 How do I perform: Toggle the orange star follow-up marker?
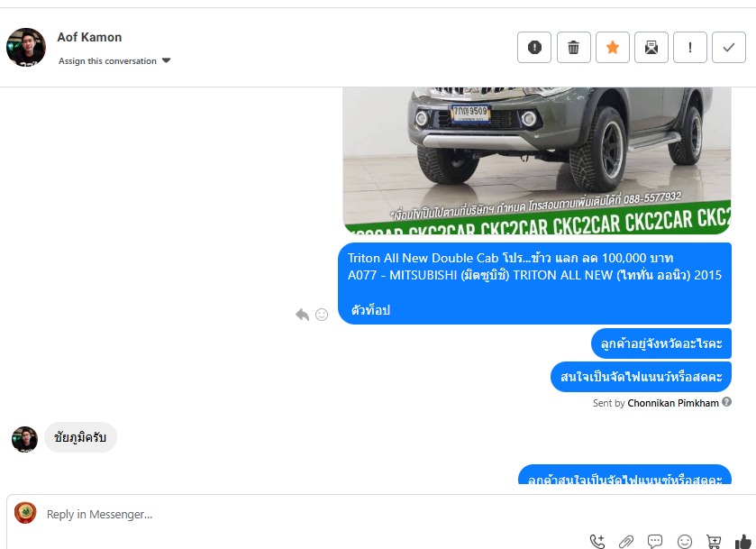[613, 47]
